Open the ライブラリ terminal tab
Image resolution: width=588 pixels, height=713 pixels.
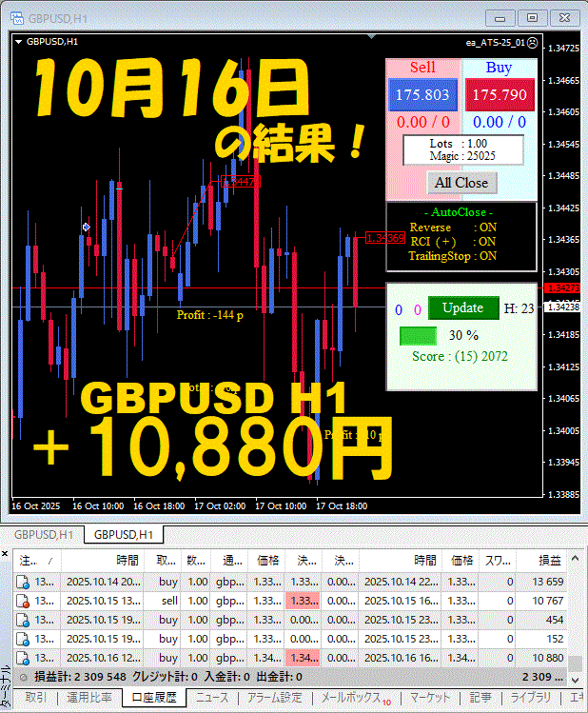tap(530, 698)
